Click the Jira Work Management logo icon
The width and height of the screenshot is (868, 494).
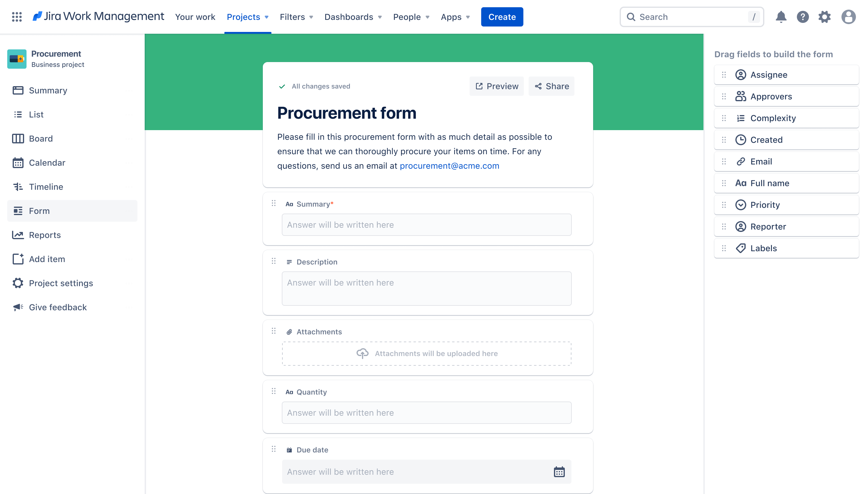click(x=38, y=17)
